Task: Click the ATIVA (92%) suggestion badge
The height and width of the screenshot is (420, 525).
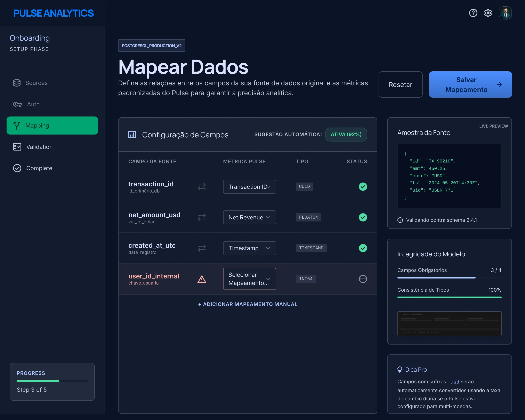Action: click(346, 134)
